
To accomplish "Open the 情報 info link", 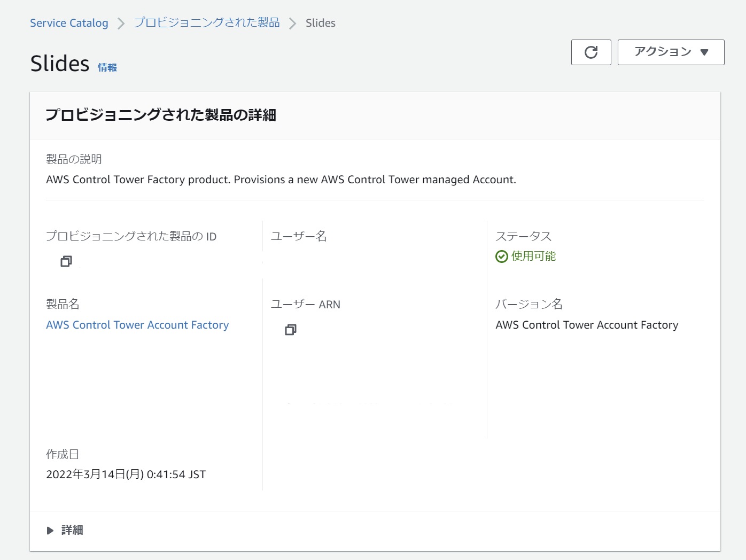I will 107,67.
